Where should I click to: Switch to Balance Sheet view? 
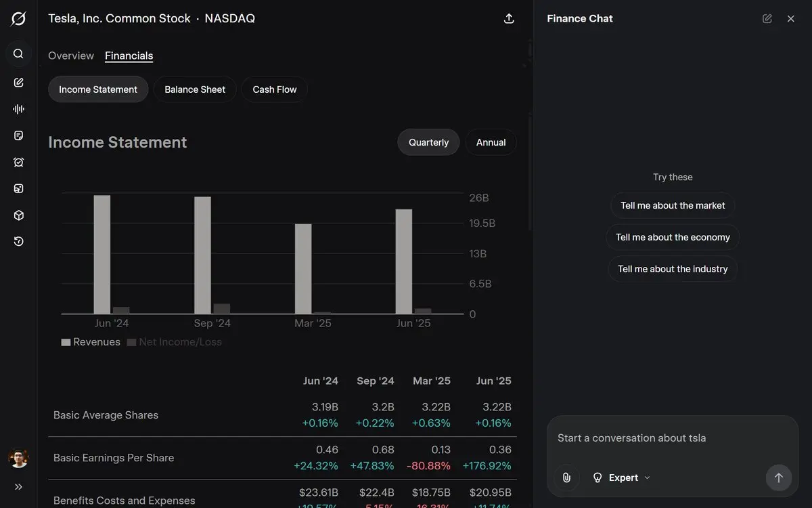(x=195, y=89)
